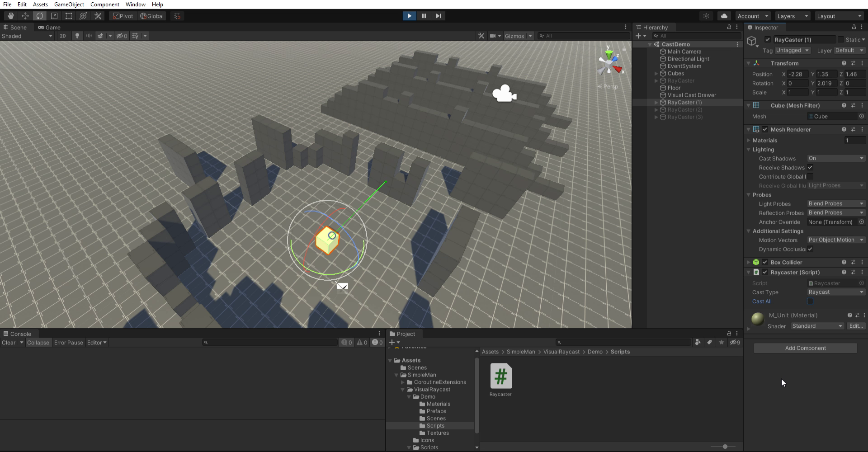Toggle Contribute Global Illumination checkbox
This screenshot has height=452, width=868.
tap(810, 176)
